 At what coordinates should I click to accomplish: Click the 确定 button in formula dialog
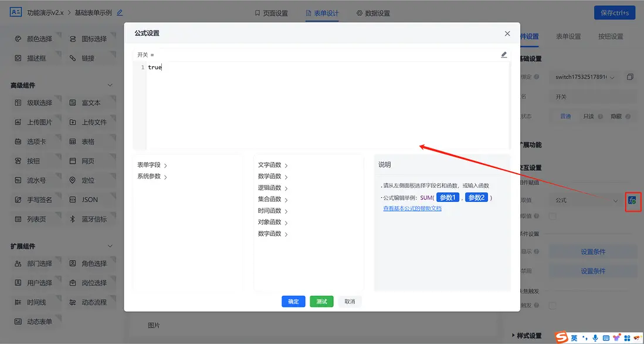click(x=293, y=302)
